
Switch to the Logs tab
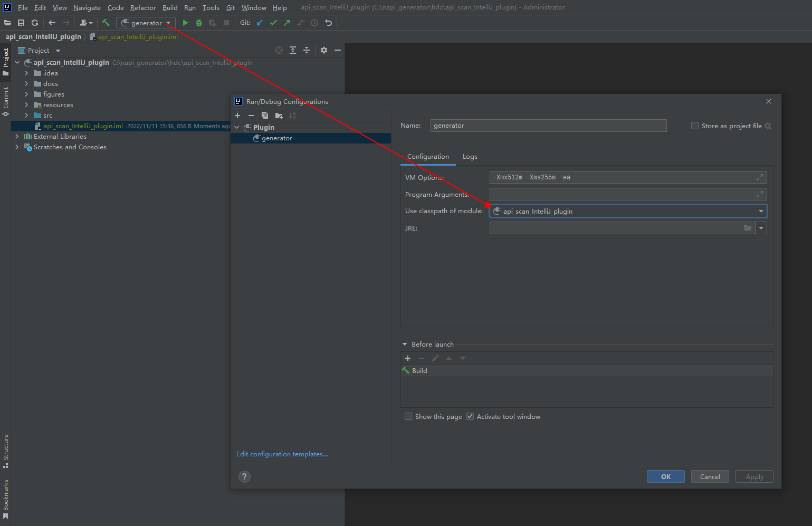470,157
